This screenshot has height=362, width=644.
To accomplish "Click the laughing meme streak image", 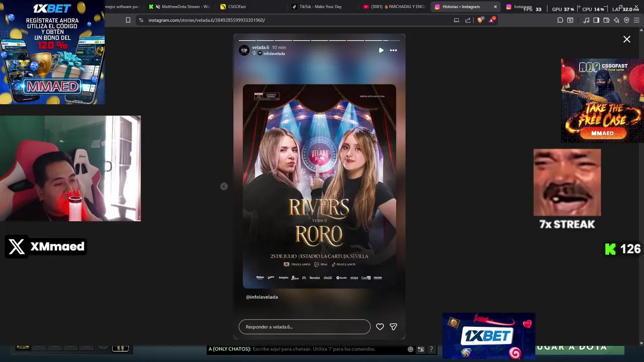I will tap(567, 182).
